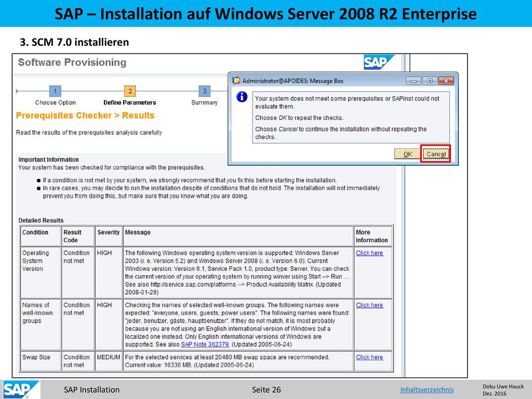Click the Prerequisites Checker > Results heading
This screenshot has height=399, width=532.
click(x=85, y=115)
